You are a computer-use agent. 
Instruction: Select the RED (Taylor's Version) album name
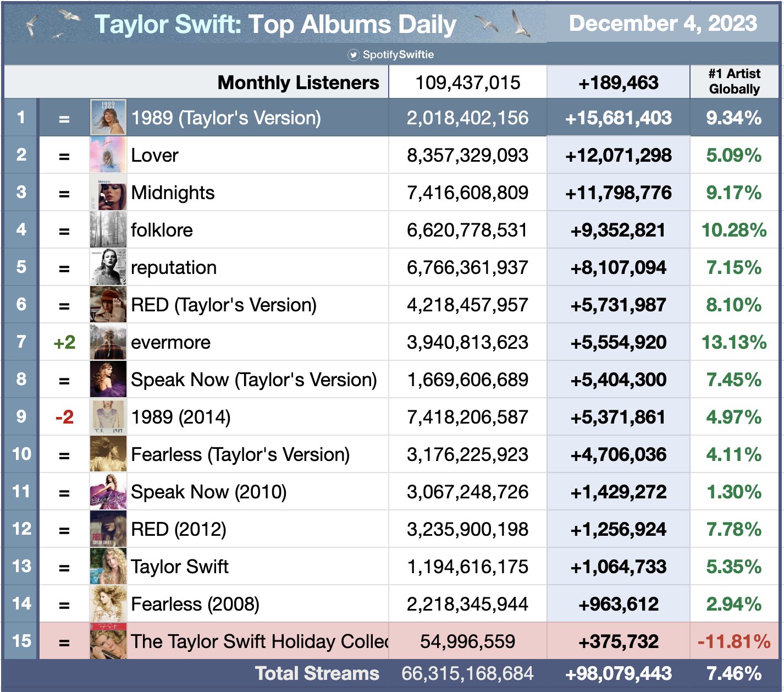(224, 305)
